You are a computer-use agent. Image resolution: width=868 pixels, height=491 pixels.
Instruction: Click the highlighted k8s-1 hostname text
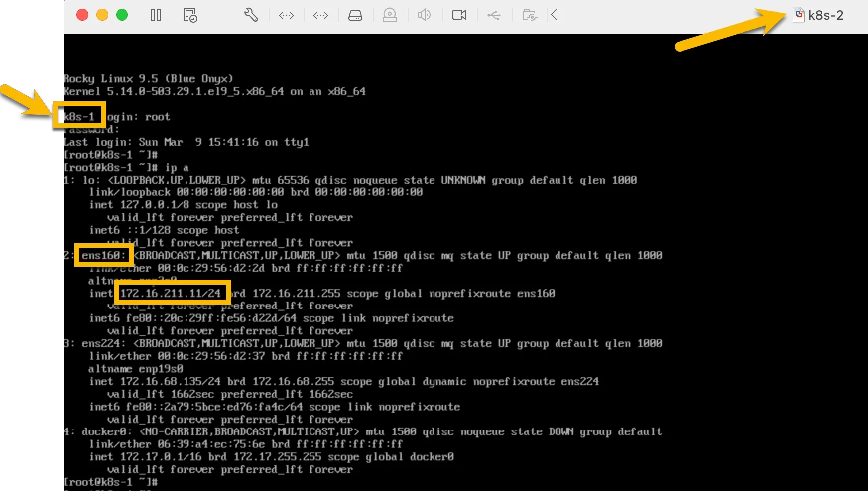[x=79, y=117]
